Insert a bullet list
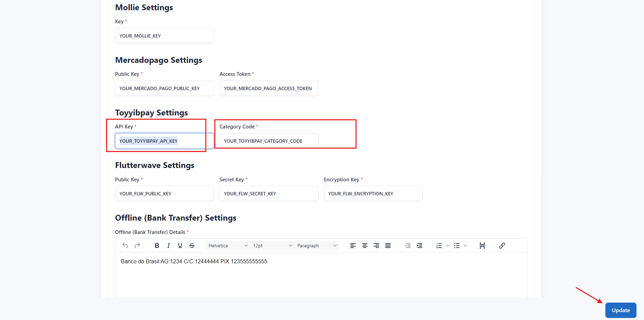 click(457, 246)
